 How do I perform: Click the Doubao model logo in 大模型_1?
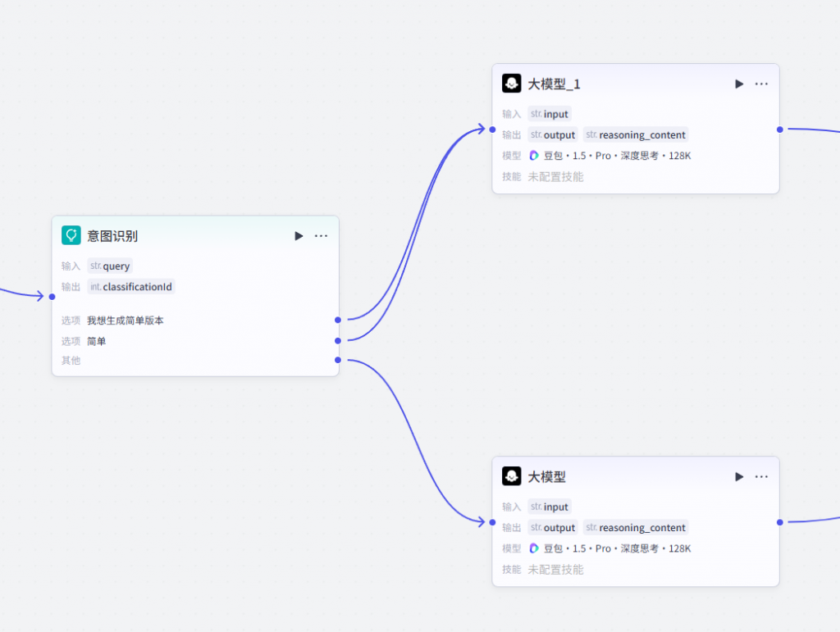tap(534, 156)
